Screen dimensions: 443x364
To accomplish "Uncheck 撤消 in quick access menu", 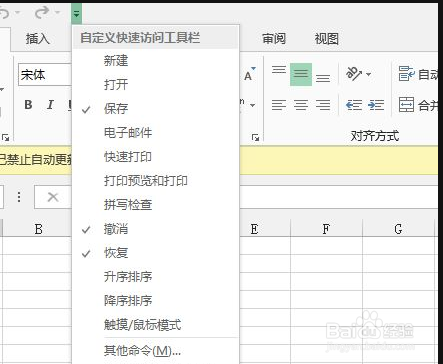I will click(x=156, y=229).
